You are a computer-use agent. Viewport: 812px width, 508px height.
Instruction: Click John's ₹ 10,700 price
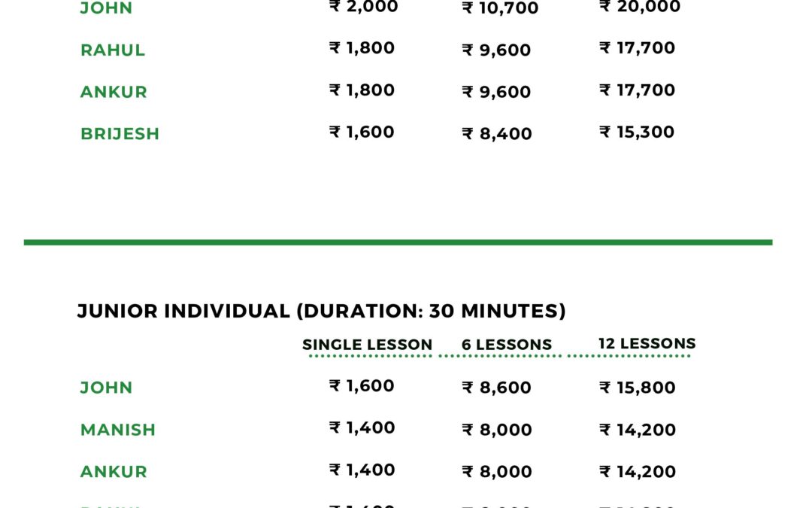(500, 8)
